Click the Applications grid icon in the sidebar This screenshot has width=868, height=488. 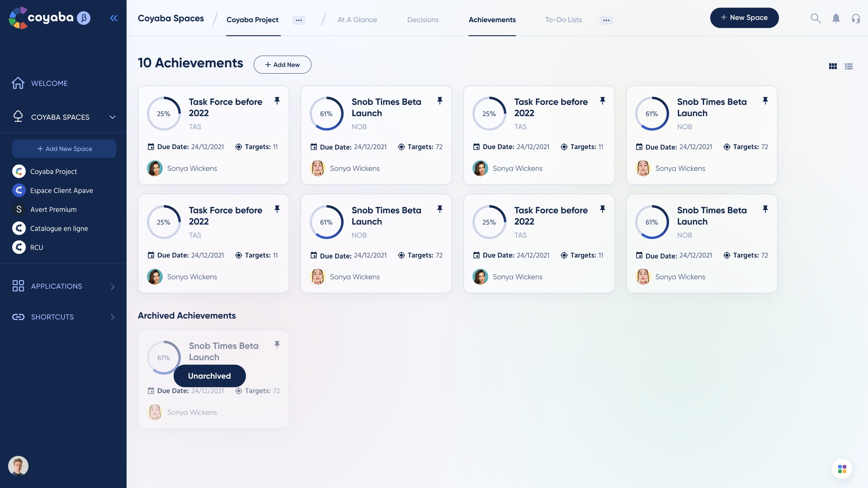pyautogui.click(x=18, y=286)
